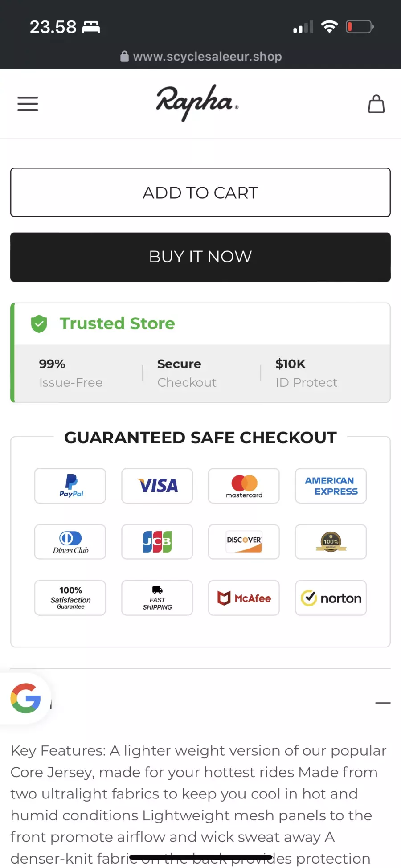The image size is (401, 868).
Task: Collapse the description section with minus icon
Action: (x=383, y=703)
